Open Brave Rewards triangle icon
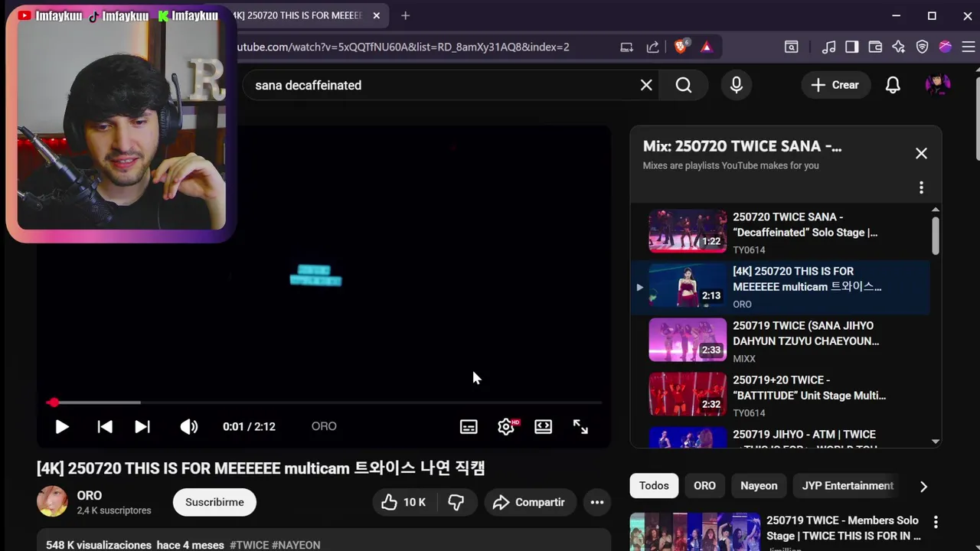 [706, 47]
